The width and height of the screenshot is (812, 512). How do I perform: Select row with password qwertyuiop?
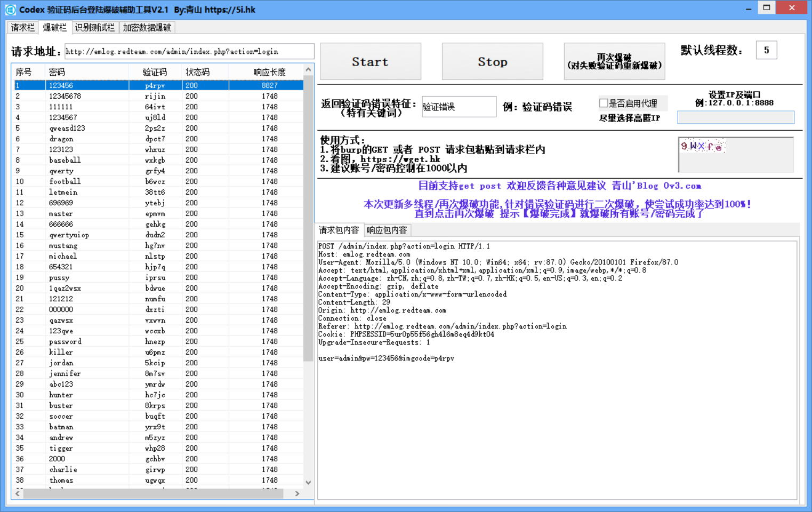point(158,235)
